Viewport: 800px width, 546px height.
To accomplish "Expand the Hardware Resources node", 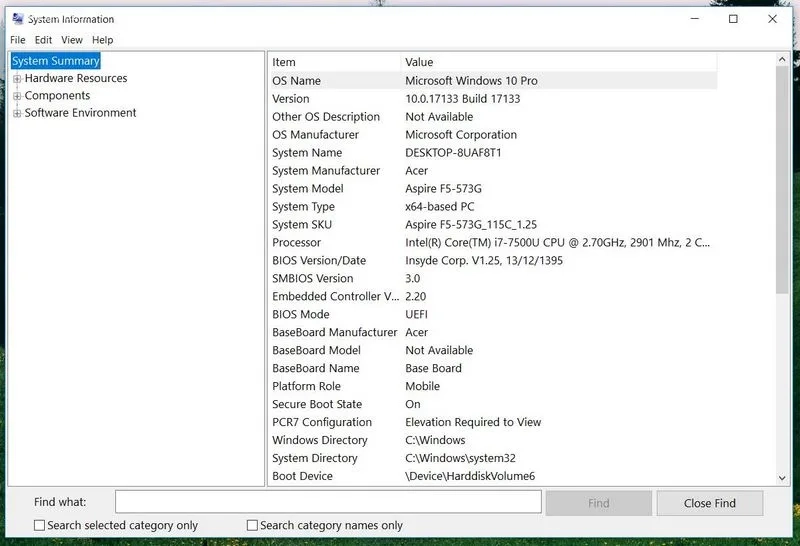I will [17, 79].
